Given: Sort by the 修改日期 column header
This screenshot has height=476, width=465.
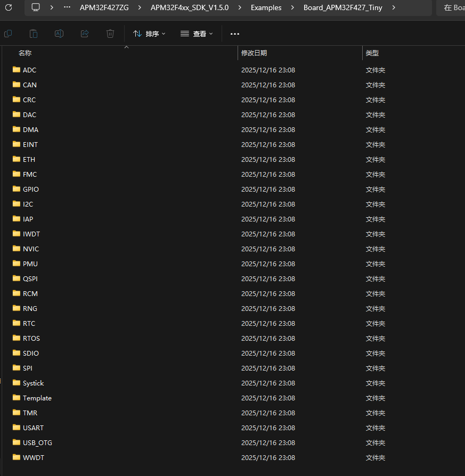Looking at the screenshot, I should click(254, 53).
